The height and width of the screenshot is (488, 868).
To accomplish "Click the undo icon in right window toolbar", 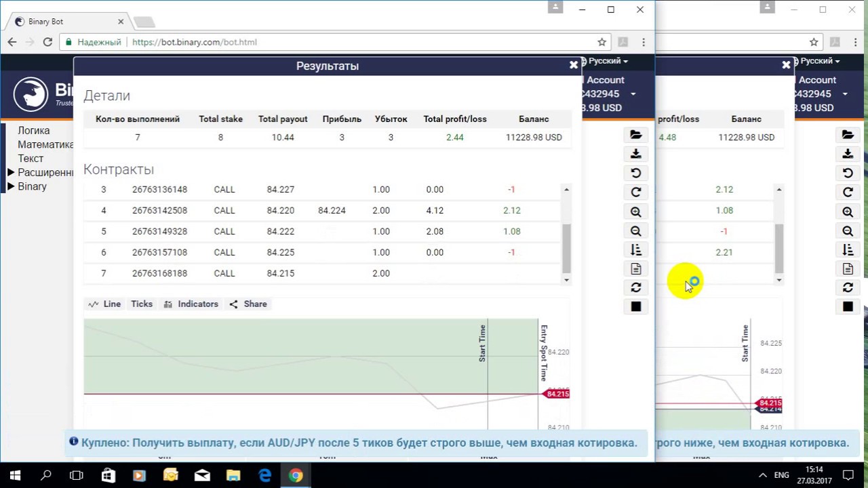I will pyautogui.click(x=848, y=173).
